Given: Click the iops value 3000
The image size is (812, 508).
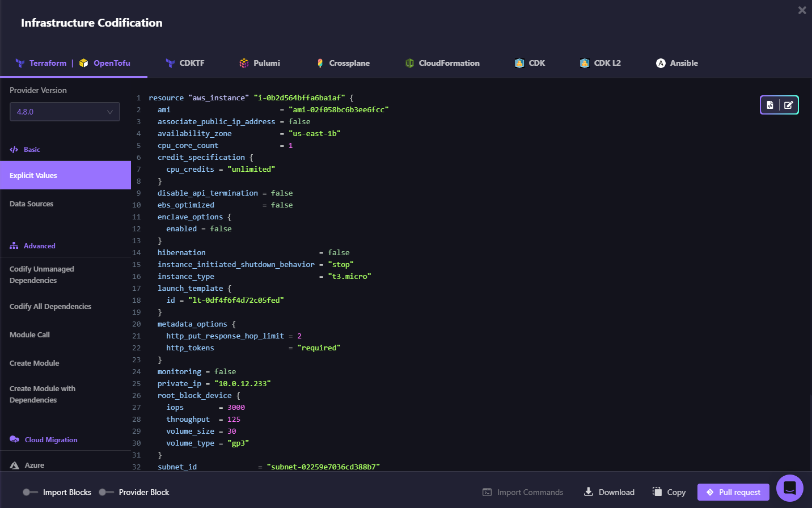Looking at the screenshot, I should 236,407.
